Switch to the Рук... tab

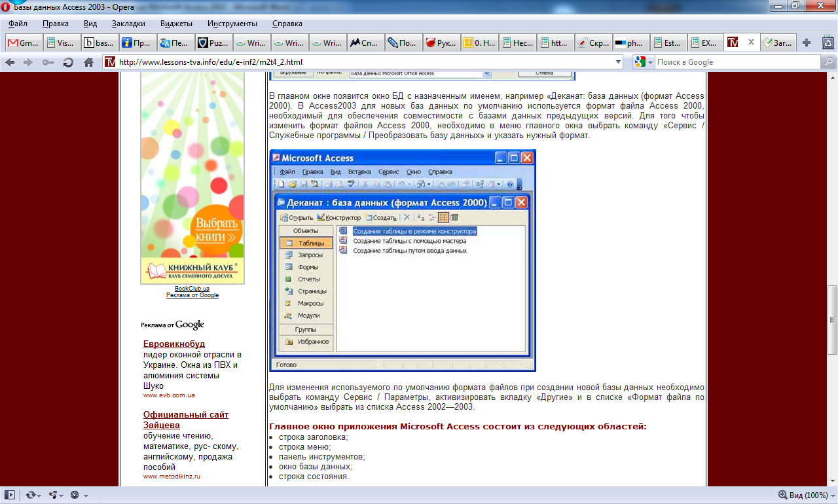(441, 43)
